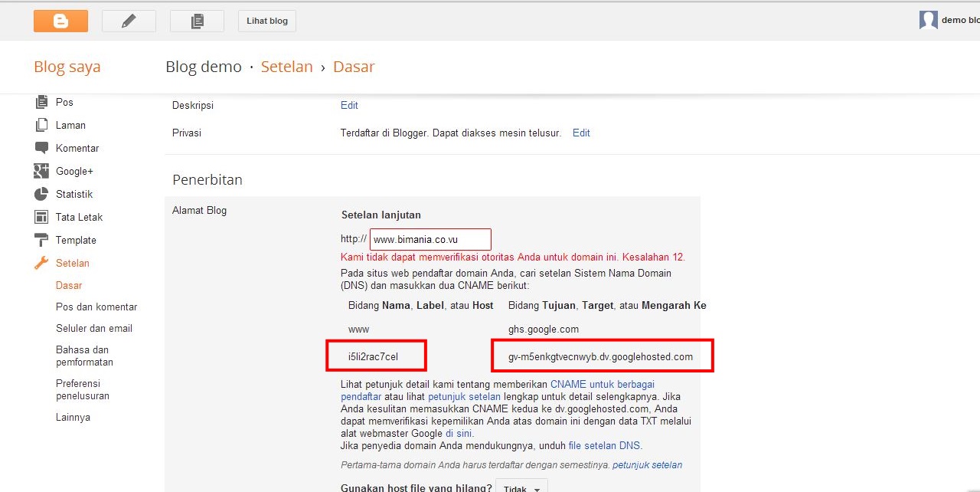Select the Setelan wrench icon

(41, 263)
